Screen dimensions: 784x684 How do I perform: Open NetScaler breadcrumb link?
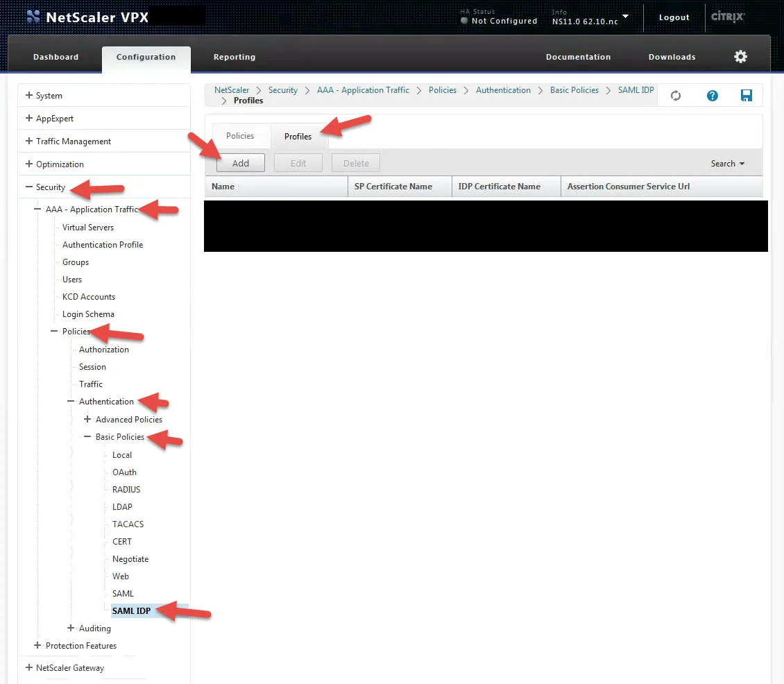pos(232,90)
